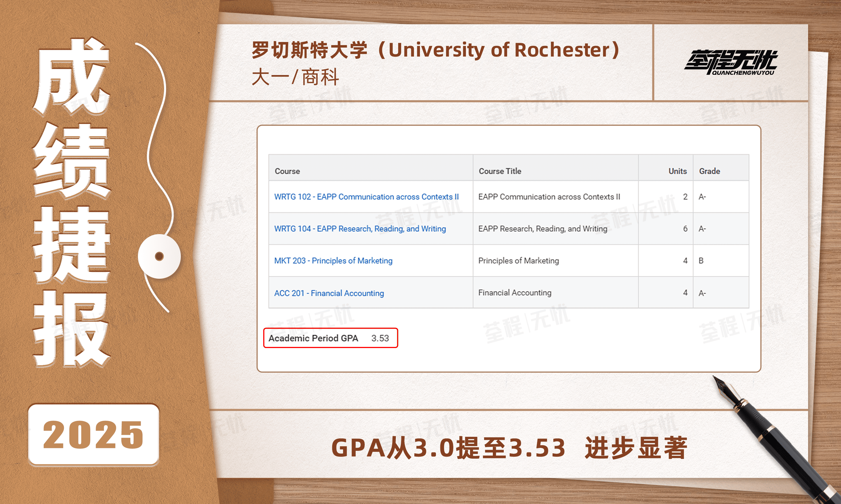841x504 pixels.
Task: Select the Course column header
Action: click(x=287, y=171)
